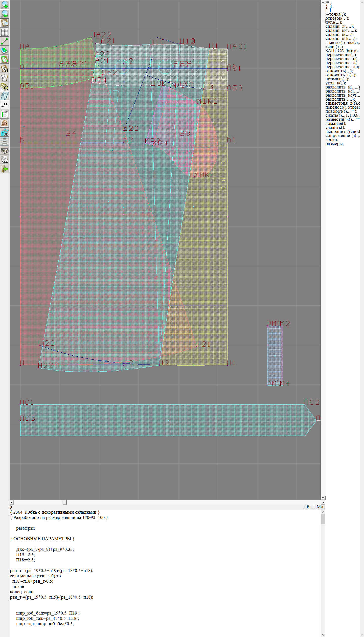
Task: Open the pattern M icon tool
Action: pyautogui.click(x=5, y=69)
